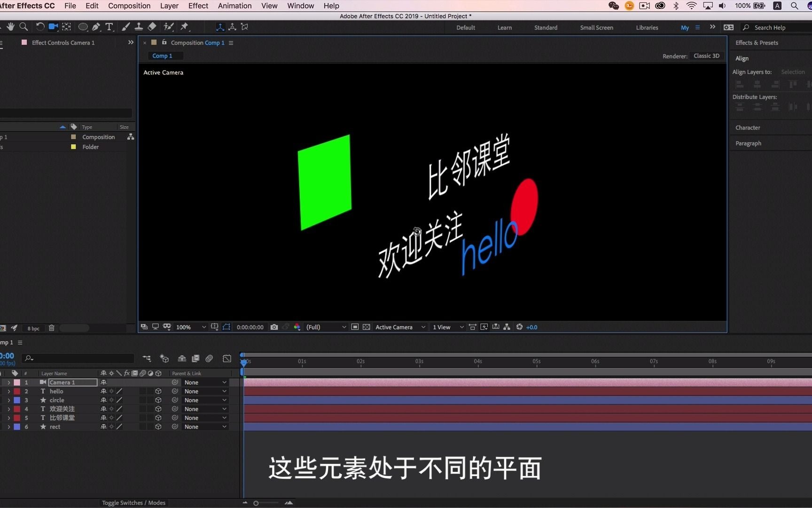Image resolution: width=812 pixels, height=508 pixels.
Task: Select the Pan Behind anchor point tool
Action: (67, 27)
